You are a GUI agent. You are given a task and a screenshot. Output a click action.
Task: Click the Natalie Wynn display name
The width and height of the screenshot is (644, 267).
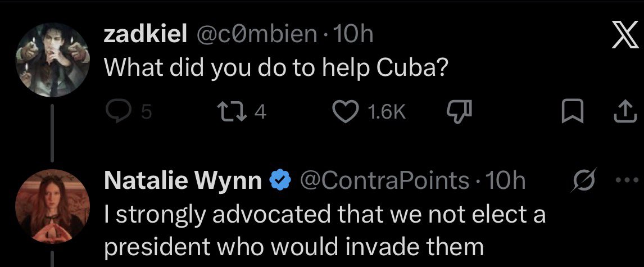[183, 180]
